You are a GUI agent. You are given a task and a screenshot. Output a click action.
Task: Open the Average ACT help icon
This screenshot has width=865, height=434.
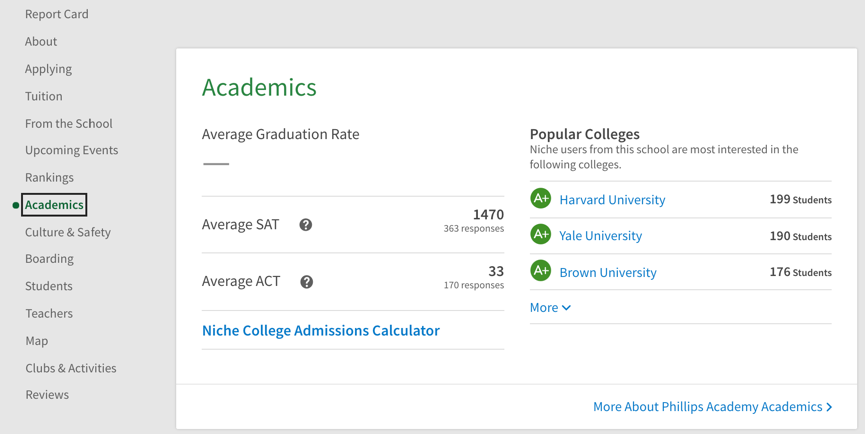click(x=307, y=282)
